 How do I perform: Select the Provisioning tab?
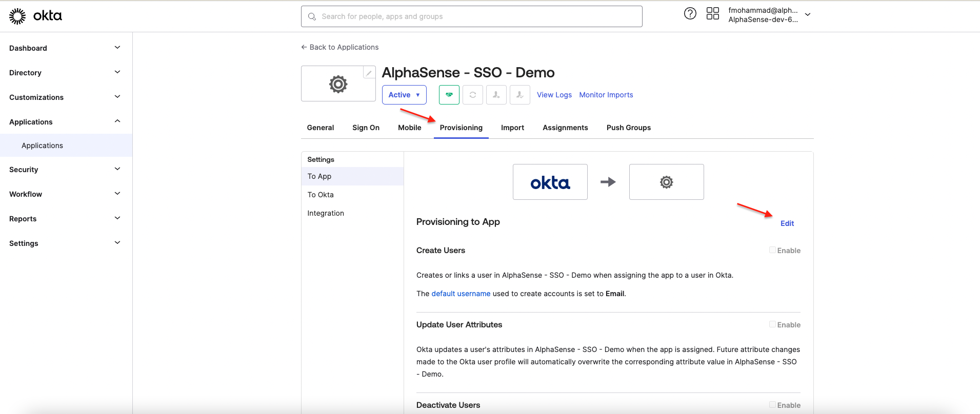(461, 128)
